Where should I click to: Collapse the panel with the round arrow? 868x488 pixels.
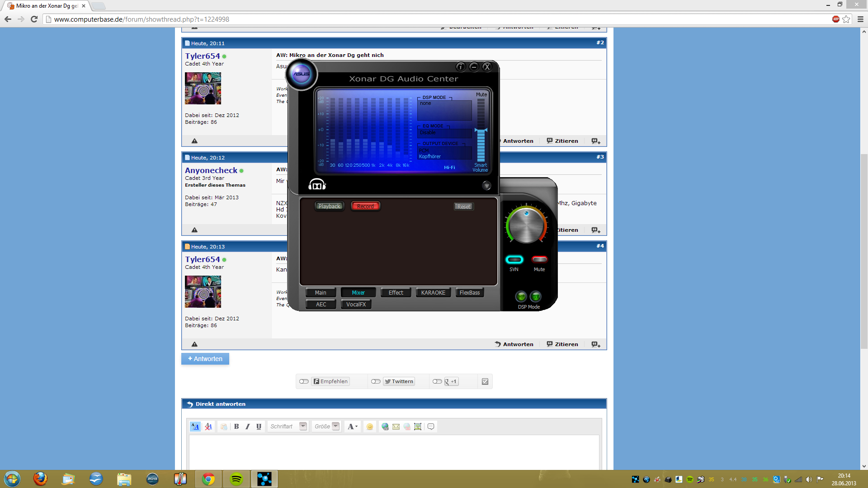click(486, 186)
